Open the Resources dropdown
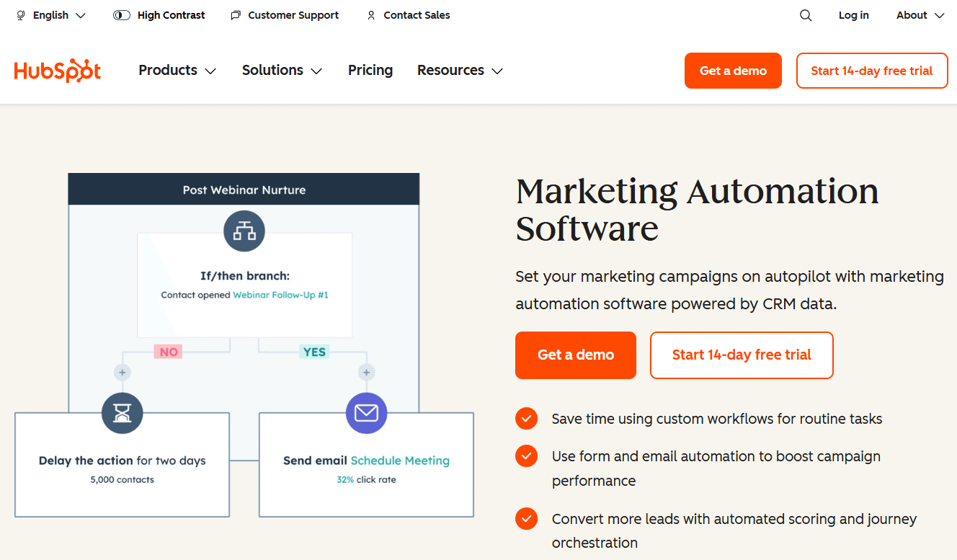This screenshot has width=957, height=560. coord(459,70)
